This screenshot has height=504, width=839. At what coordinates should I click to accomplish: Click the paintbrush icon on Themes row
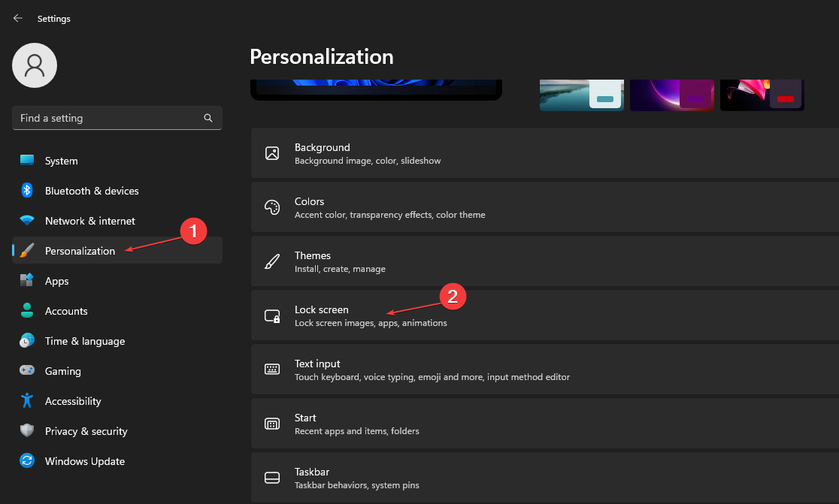pyautogui.click(x=271, y=261)
